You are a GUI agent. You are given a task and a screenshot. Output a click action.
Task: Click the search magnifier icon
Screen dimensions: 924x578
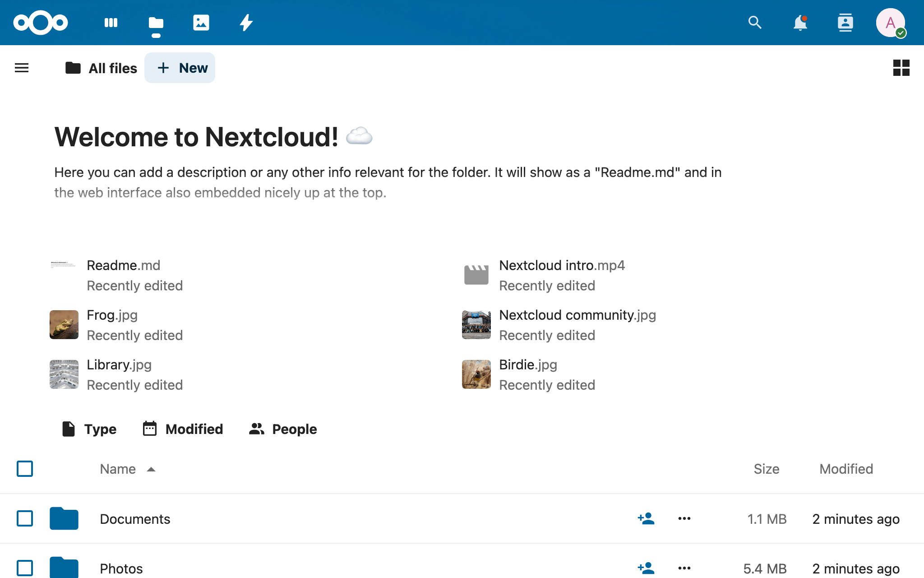coord(755,23)
